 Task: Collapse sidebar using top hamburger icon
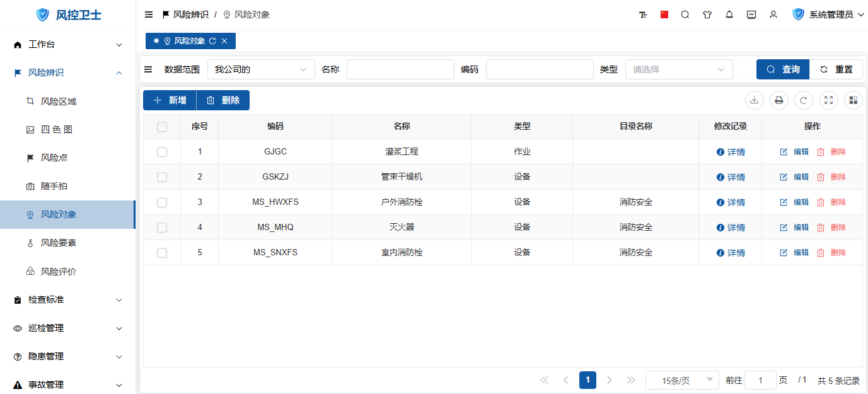[149, 14]
